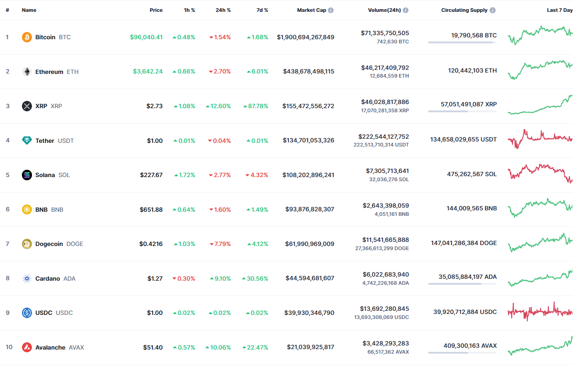Click the BNB coin logo icon
This screenshot has width=588, height=366.
tap(27, 209)
